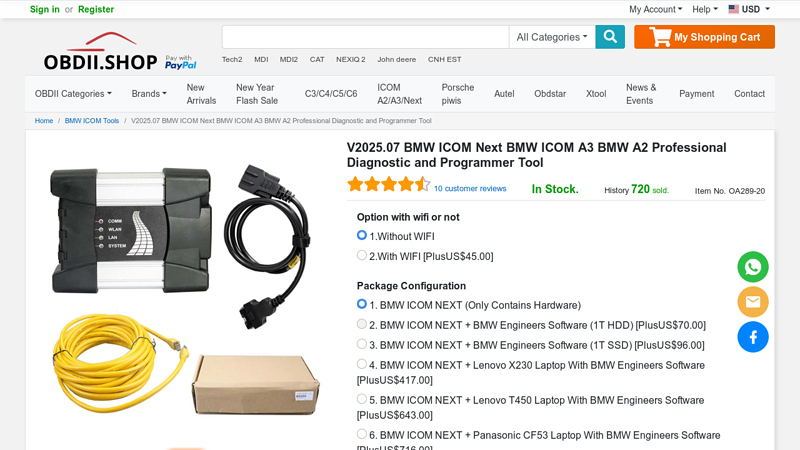The width and height of the screenshot is (800, 450).
Task: Click the MDI quick search link
Action: [261, 59]
